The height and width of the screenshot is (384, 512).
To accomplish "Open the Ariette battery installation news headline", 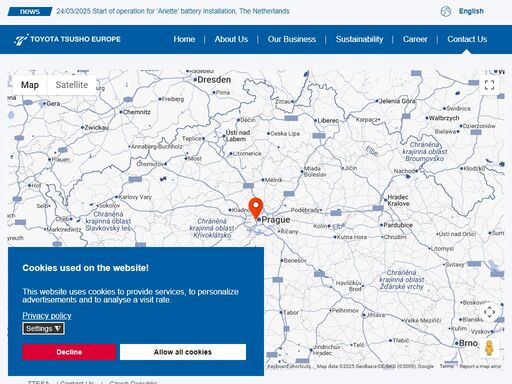I will (x=173, y=11).
